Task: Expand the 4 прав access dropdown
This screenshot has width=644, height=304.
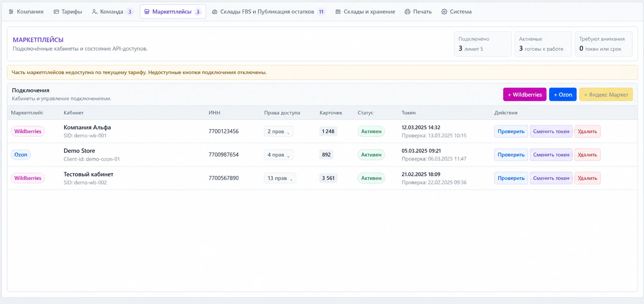Action: 278,154
